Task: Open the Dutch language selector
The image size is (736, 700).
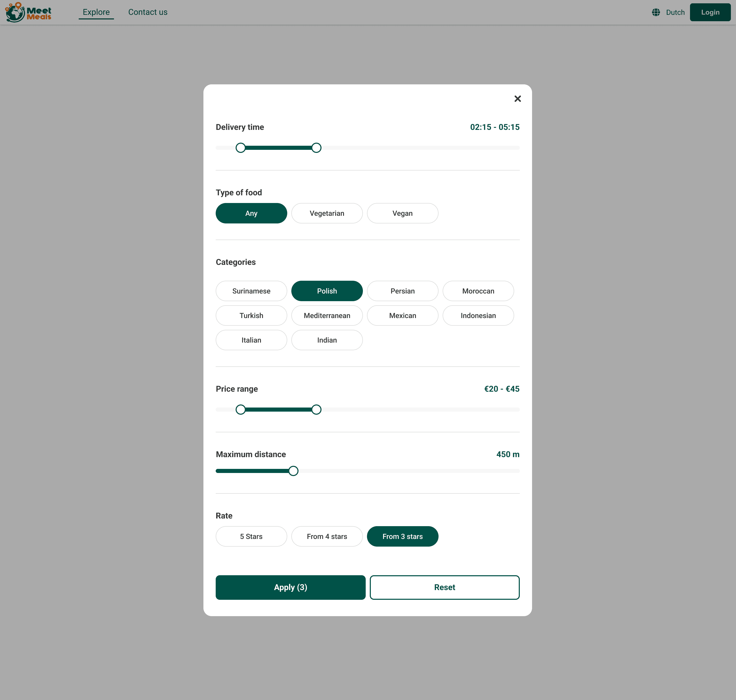Action: tap(675, 12)
